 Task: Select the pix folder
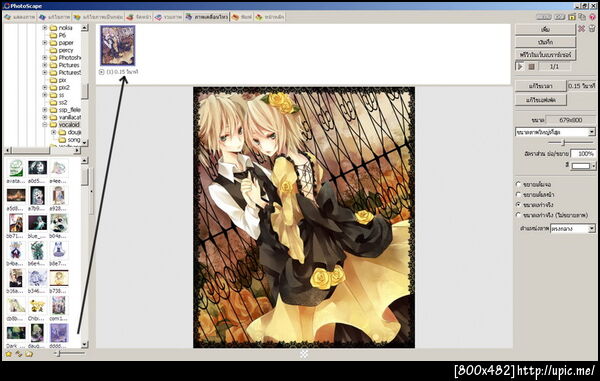58,80
